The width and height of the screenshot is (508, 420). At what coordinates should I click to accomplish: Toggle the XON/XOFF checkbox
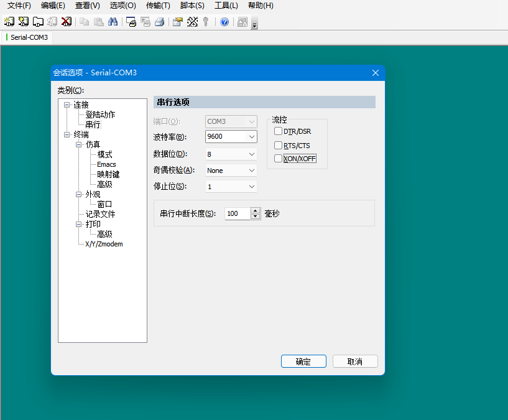point(278,158)
